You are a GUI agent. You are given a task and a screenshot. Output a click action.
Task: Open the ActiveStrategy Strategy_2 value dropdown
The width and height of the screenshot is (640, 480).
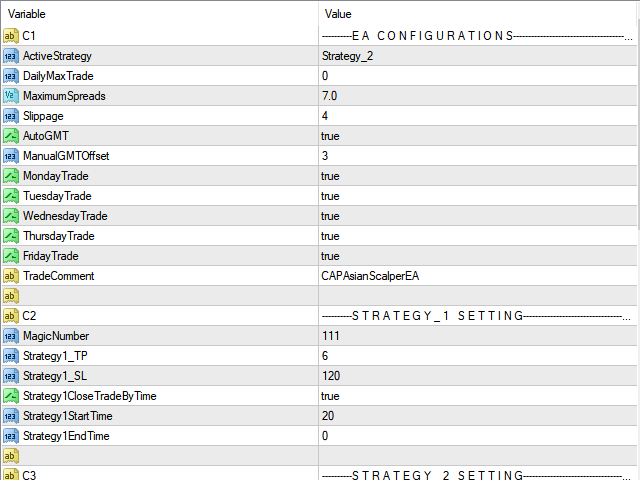tap(478, 56)
